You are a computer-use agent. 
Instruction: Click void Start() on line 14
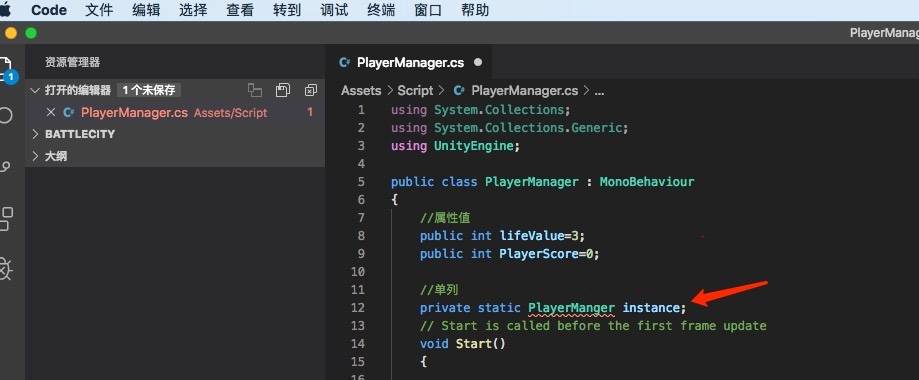click(x=462, y=344)
